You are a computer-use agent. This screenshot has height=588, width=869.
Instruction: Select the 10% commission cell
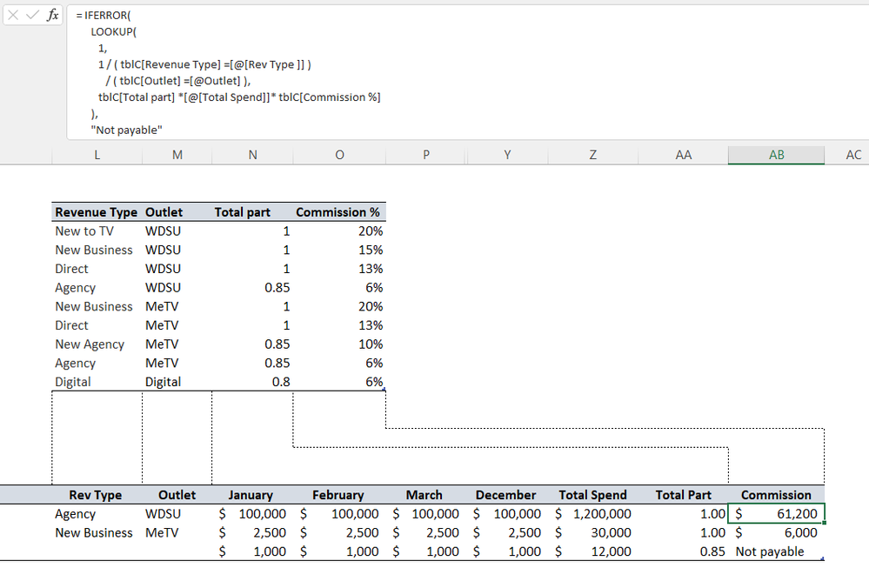[340, 344]
